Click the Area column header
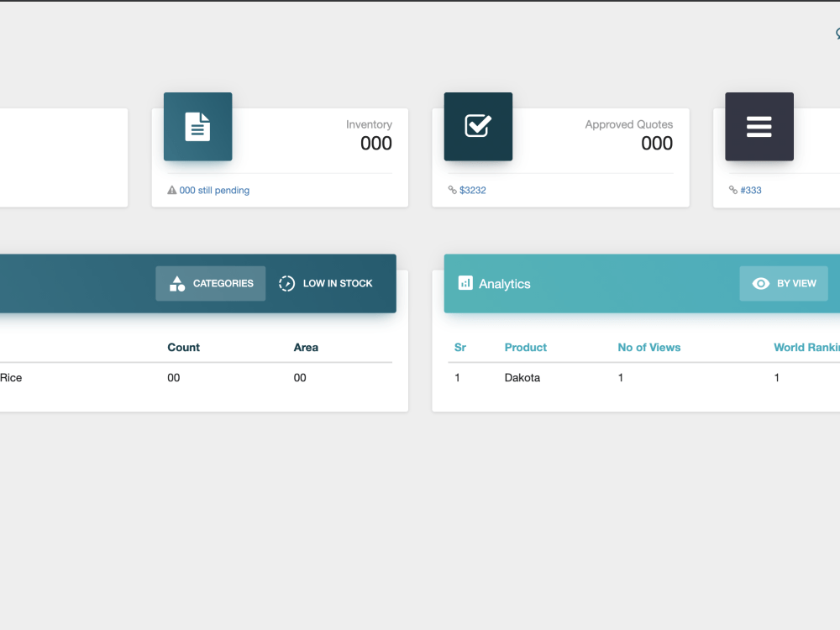840x630 pixels. pyautogui.click(x=306, y=347)
